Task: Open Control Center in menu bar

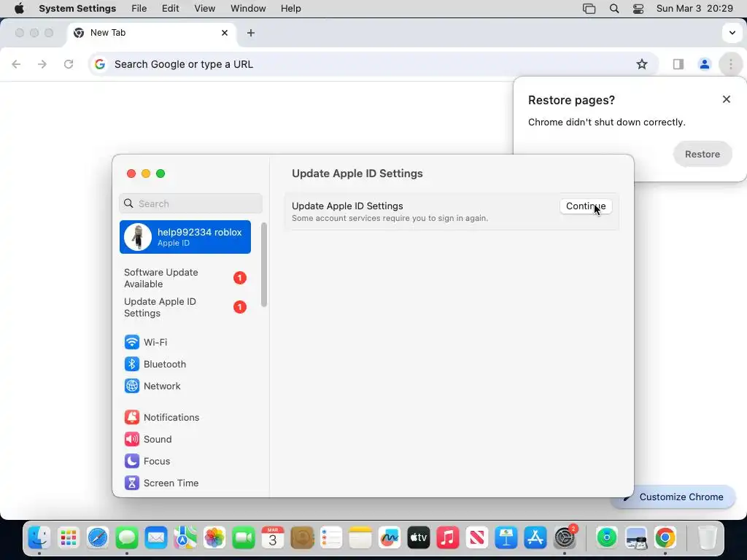Action: click(x=638, y=9)
